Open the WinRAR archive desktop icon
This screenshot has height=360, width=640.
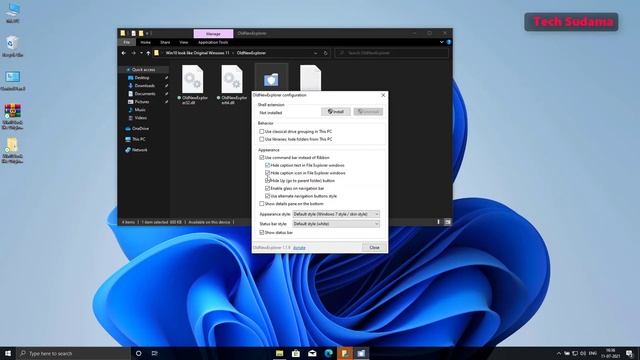13,117
